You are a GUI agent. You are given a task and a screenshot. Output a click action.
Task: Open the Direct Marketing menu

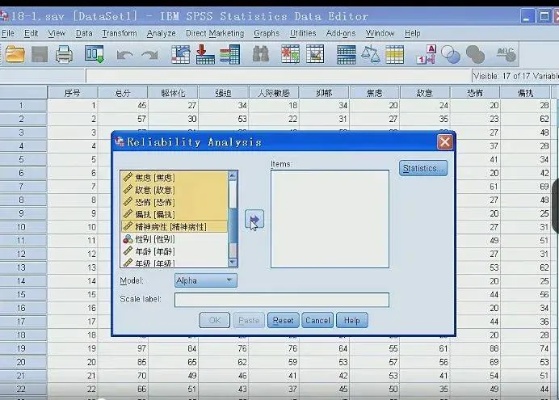(x=215, y=34)
